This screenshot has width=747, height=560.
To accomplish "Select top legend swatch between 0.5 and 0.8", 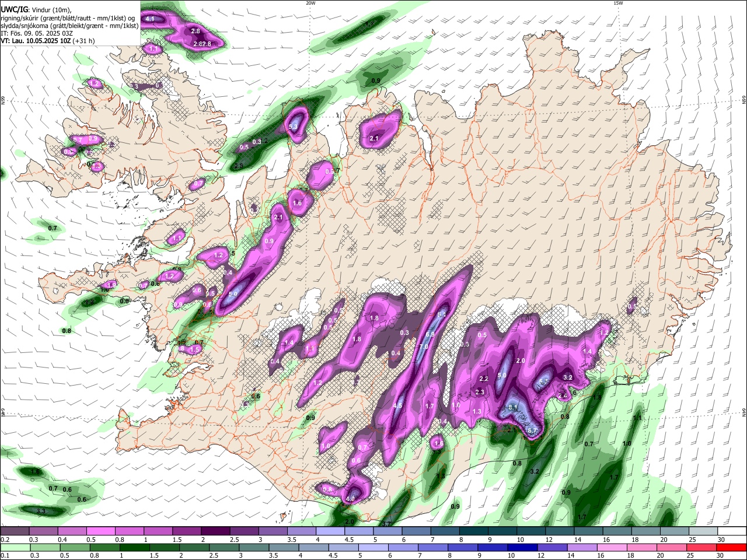I will [100, 531].
